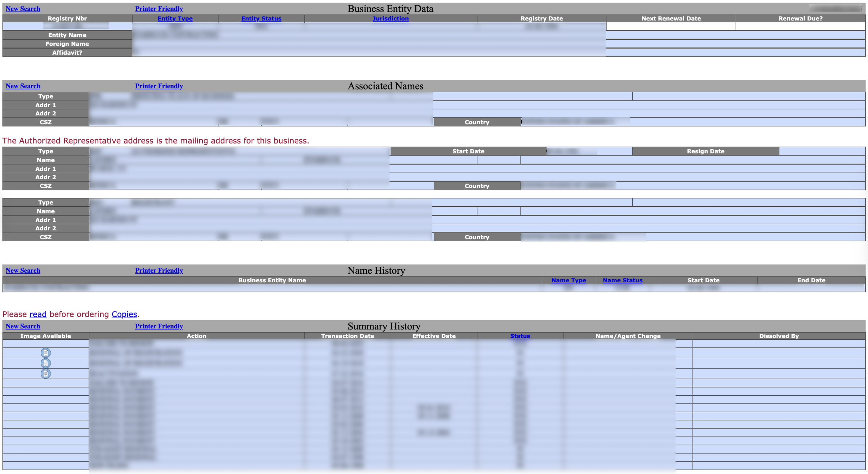
Task: Open the Status column link in Summary History
Action: (520, 336)
